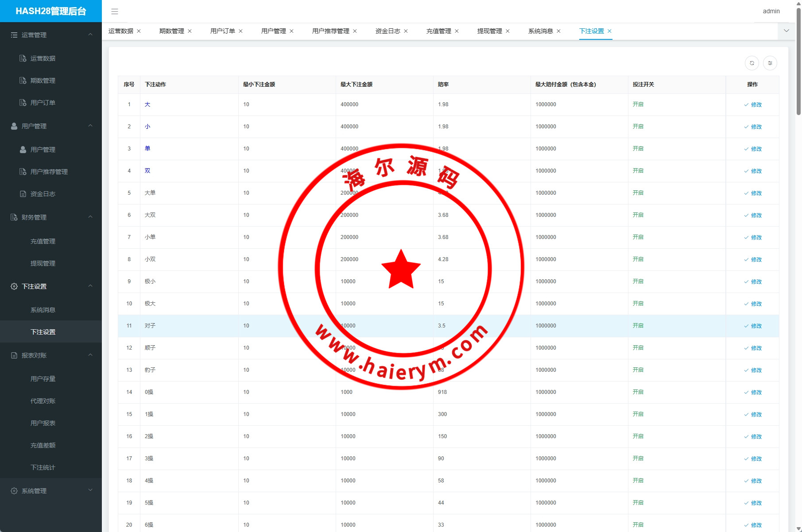Click the refresh table icon
The image size is (802, 532).
pos(752,63)
